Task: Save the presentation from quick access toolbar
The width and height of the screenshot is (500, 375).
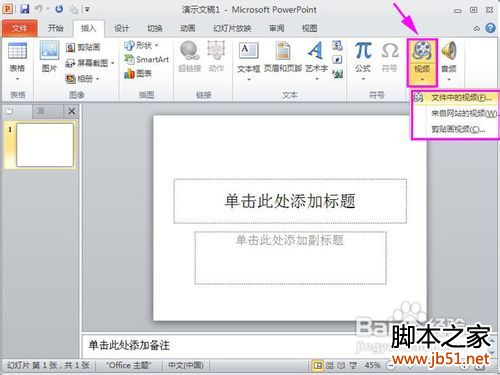Action: click(25, 9)
